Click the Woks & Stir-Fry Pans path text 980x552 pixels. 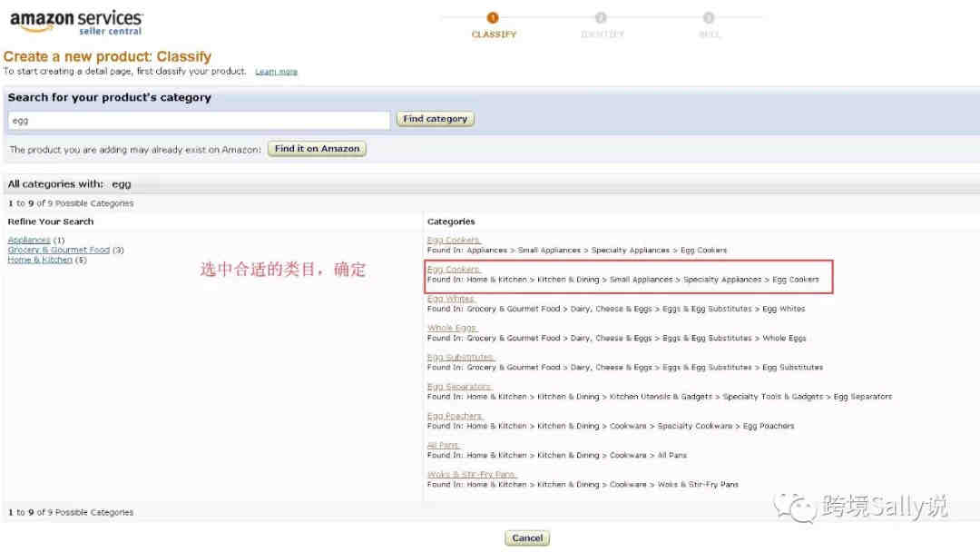point(583,485)
